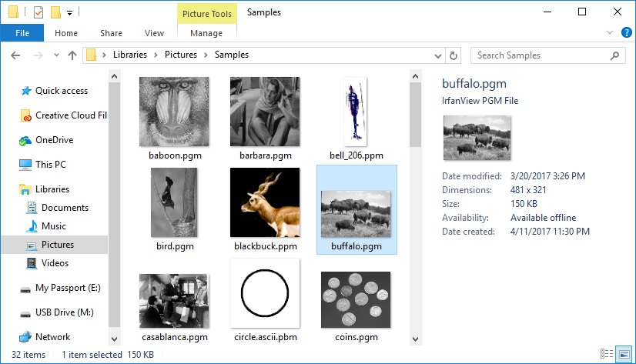The width and height of the screenshot is (636, 364).
Task: Switch to large icons view toggle
Action: [624, 354]
